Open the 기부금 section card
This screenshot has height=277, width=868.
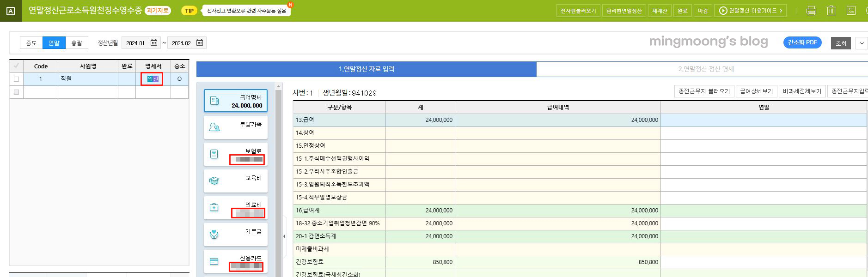(236, 234)
